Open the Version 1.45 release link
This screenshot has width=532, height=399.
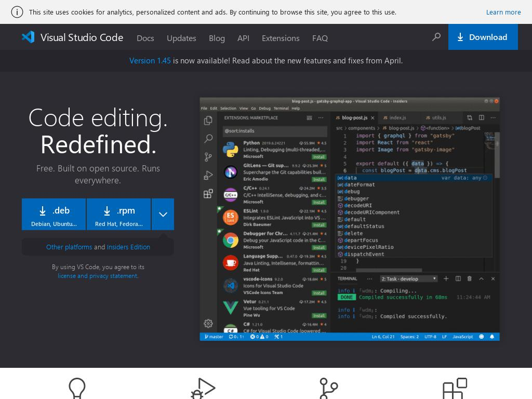click(150, 61)
